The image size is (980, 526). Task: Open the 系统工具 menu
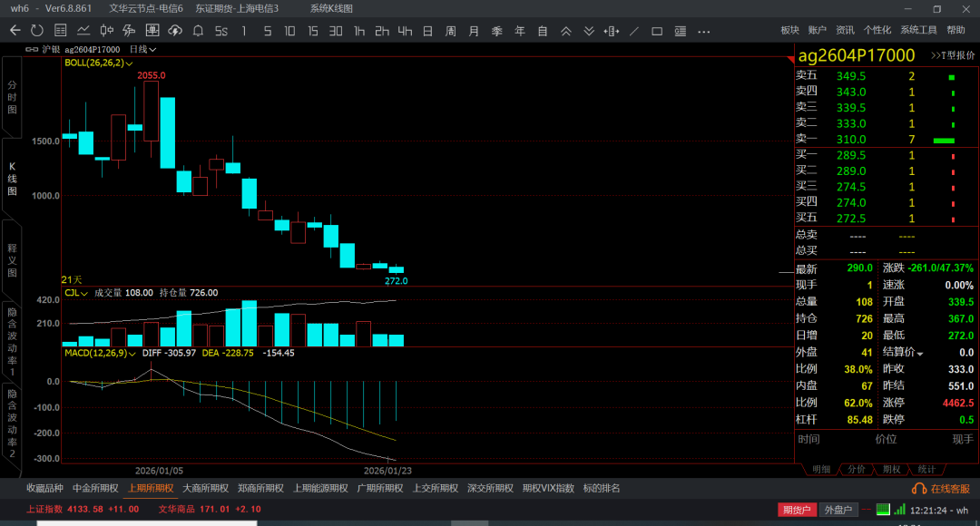click(x=918, y=31)
